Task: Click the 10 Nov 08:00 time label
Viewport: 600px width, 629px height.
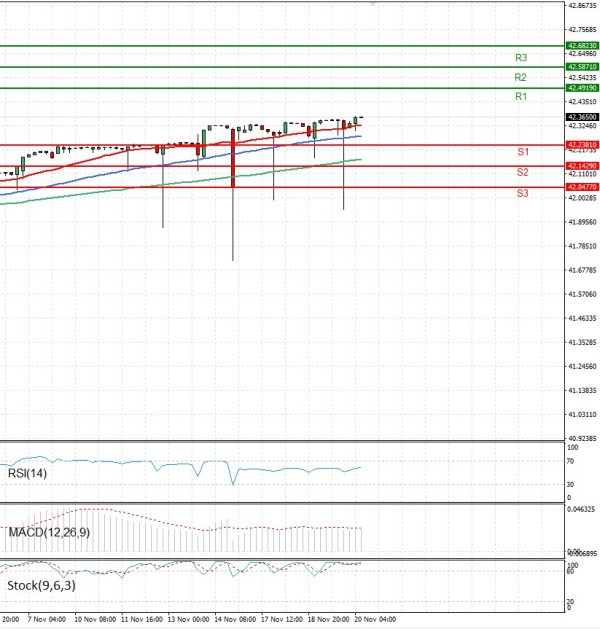Action: (x=96, y=620)
